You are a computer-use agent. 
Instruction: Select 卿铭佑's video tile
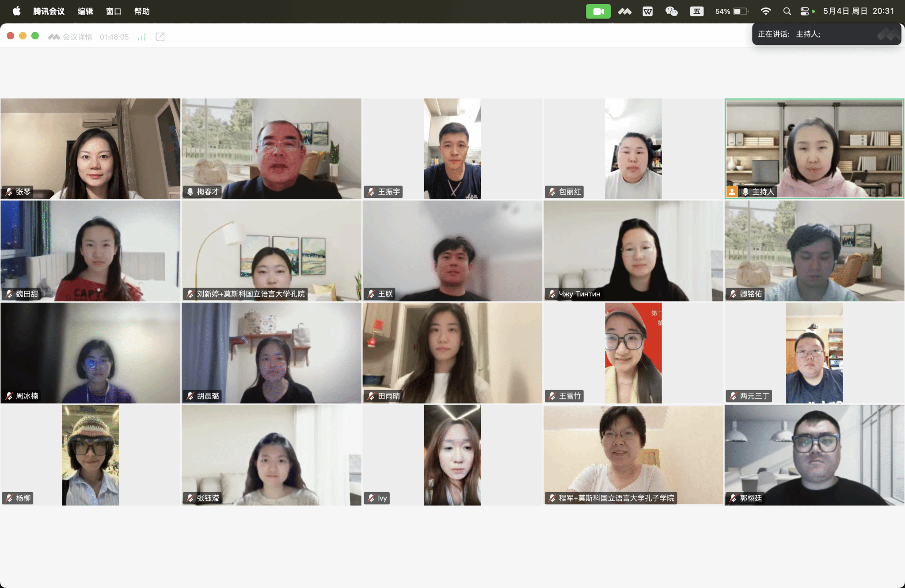(x=814, y=251)
